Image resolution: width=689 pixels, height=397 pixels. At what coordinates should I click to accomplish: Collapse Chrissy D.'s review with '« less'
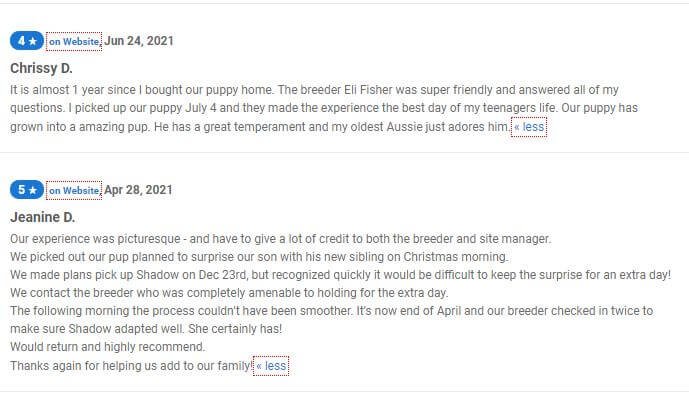coord(529,127)
